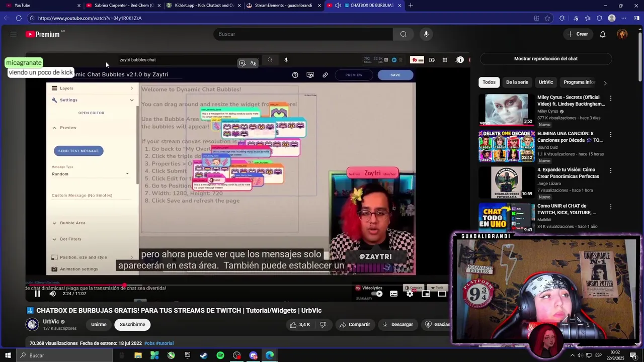Image resolution: width=644 pixels, height=362 pixels.
Task: Open the video player settings gear
Action: [410, 294]
